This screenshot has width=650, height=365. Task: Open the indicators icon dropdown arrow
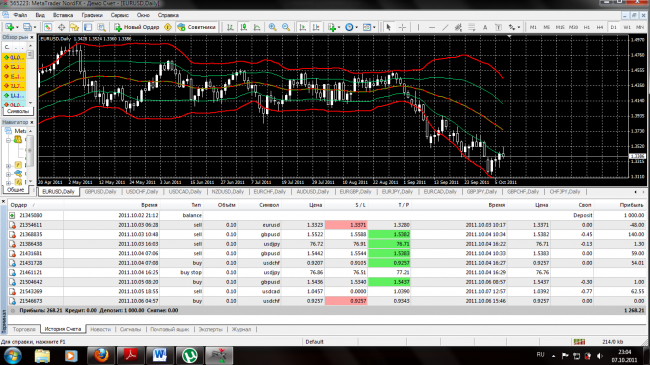(339, 27)
